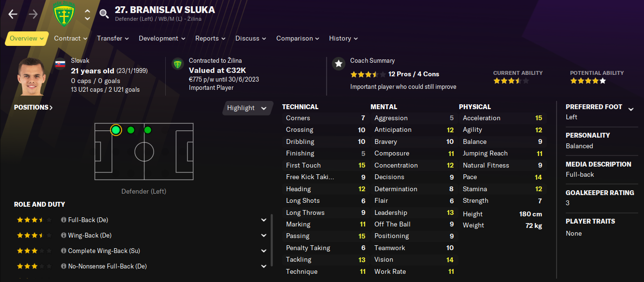Open the Contract tab menu
Screen dimensions: 644x282
[71, 38]
